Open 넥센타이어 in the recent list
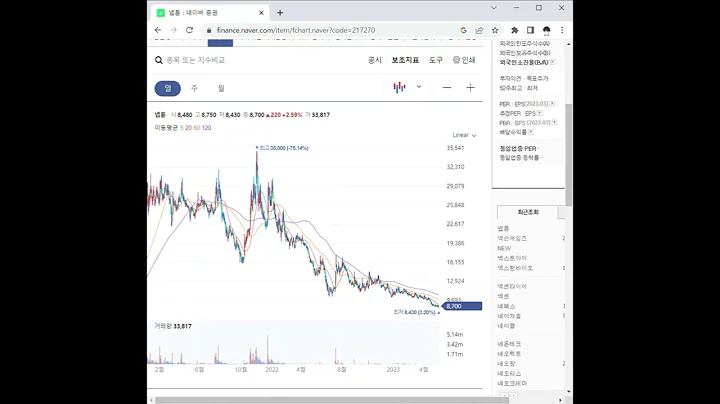This screenshot has width=720, height=404. [512, 286]
